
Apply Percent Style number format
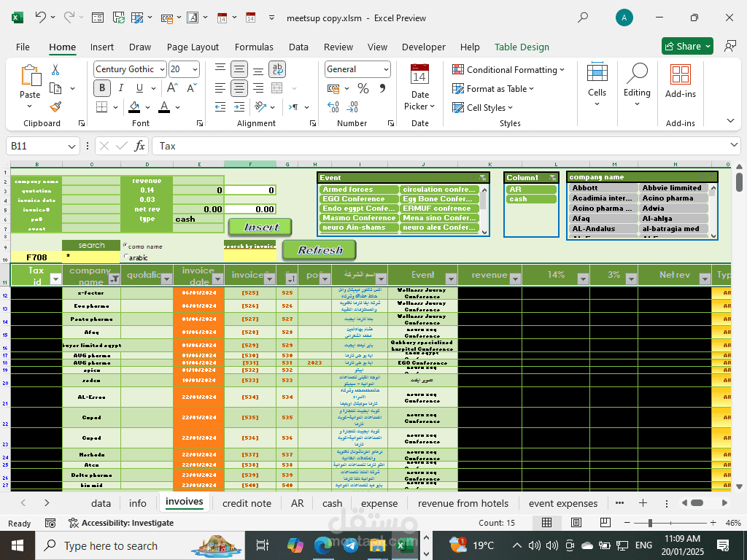click(x=363, y=88)
